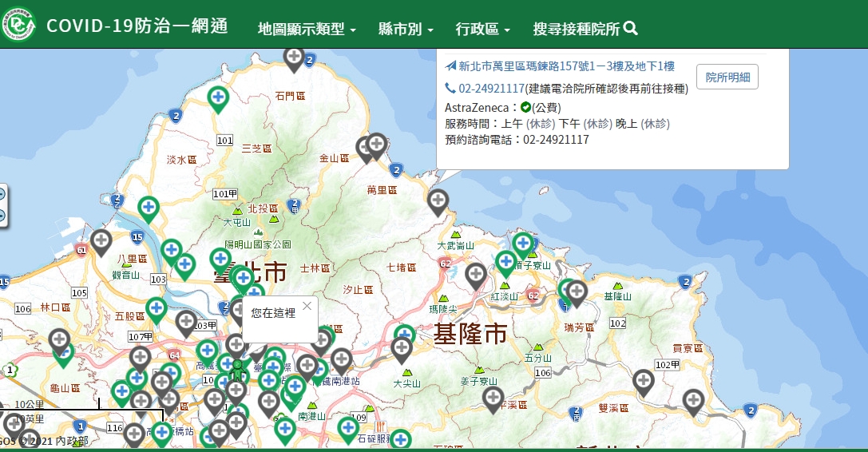Click the 貢寮區 district label
Viewport: 868px width, 452px height.
tap(688, 348)
